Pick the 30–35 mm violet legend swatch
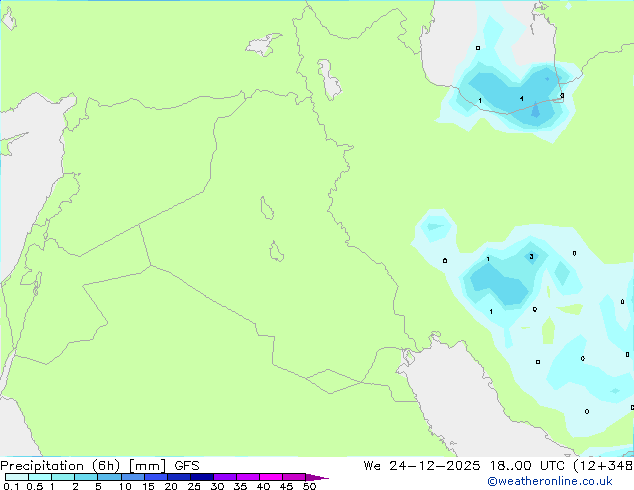 [224, 477]
